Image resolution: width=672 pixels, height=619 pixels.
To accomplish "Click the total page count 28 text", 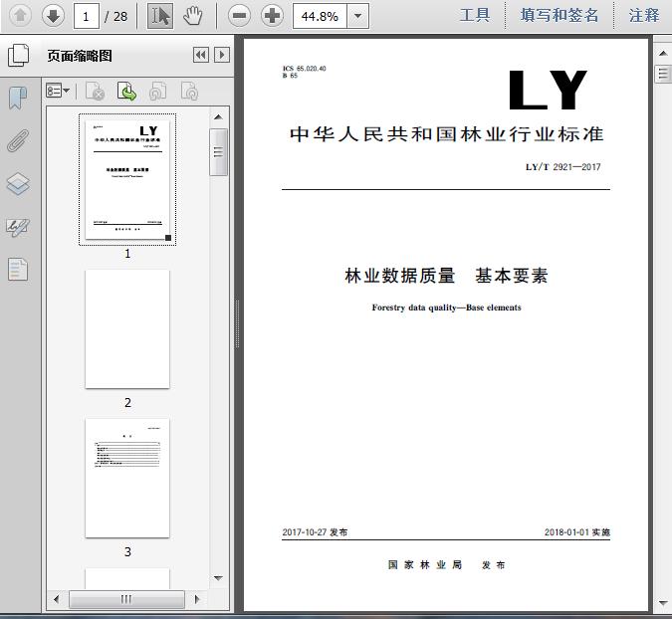I will point(120,16).
